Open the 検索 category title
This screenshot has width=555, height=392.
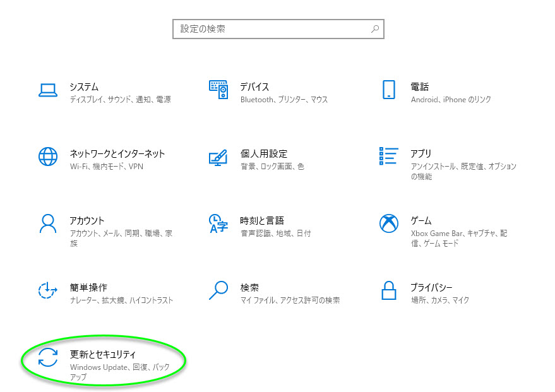pyautogui.click(x=249, y=287)
